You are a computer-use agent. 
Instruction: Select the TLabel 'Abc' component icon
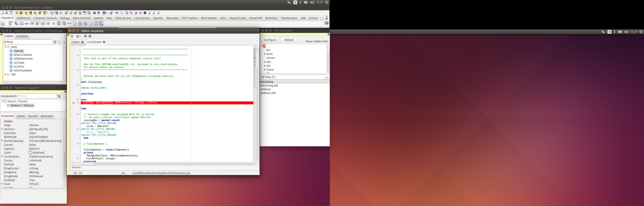pyautogui.click(x=27, y=23)
